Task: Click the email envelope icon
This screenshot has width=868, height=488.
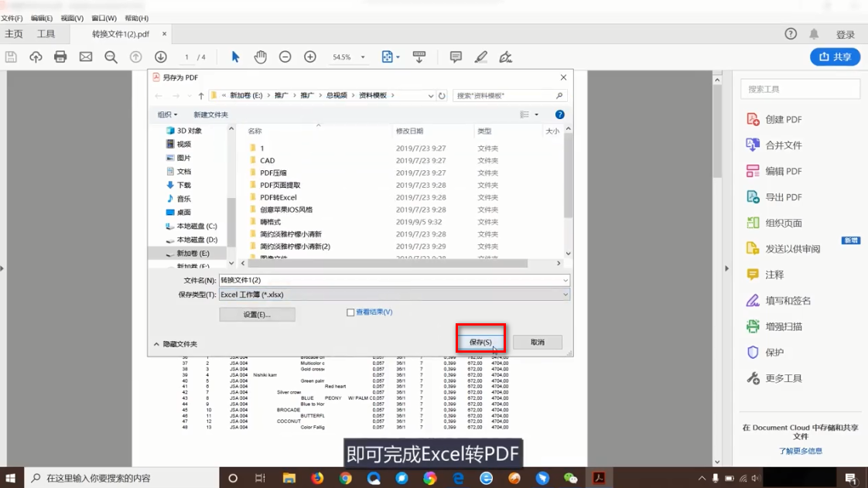Action: coord(86,57)
